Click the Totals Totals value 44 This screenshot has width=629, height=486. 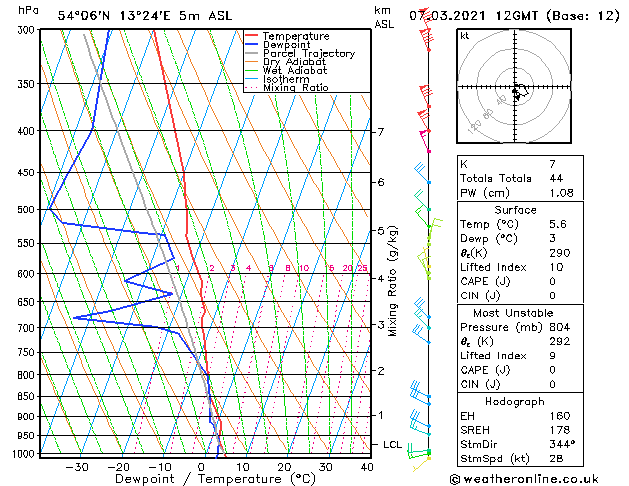coord(556,178)
